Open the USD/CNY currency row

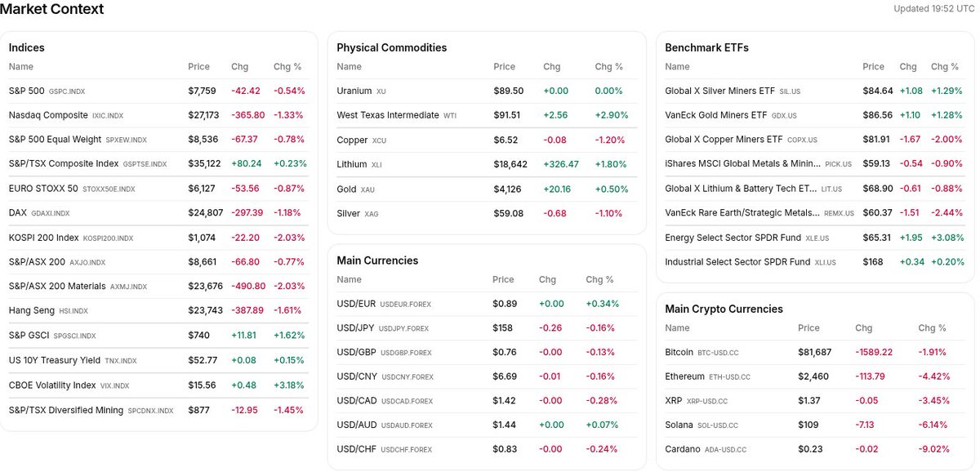pos(487,377)
